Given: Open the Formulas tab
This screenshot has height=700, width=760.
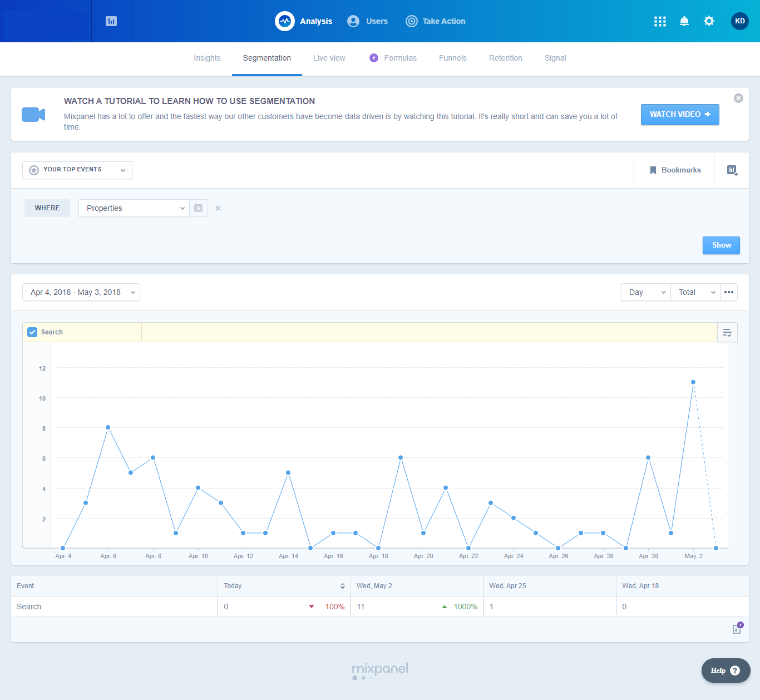Looking at the screenshot, I should pos(393,58).
